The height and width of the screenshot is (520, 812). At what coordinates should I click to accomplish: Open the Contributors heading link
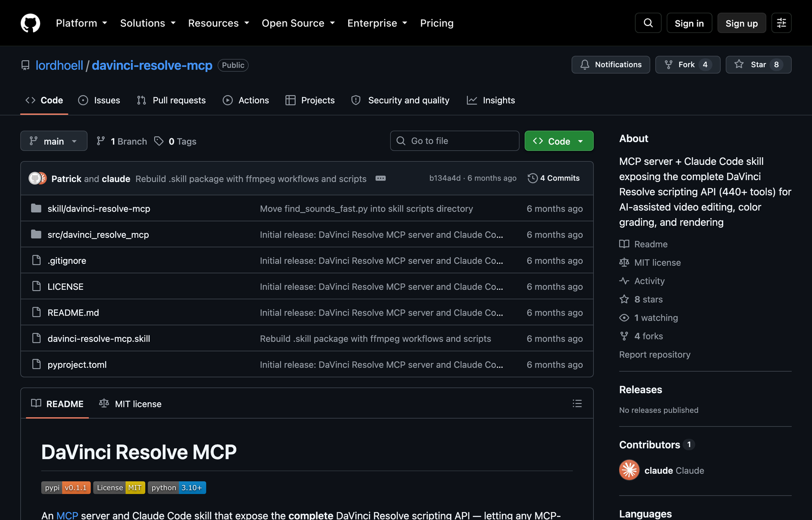coord(657,444)
